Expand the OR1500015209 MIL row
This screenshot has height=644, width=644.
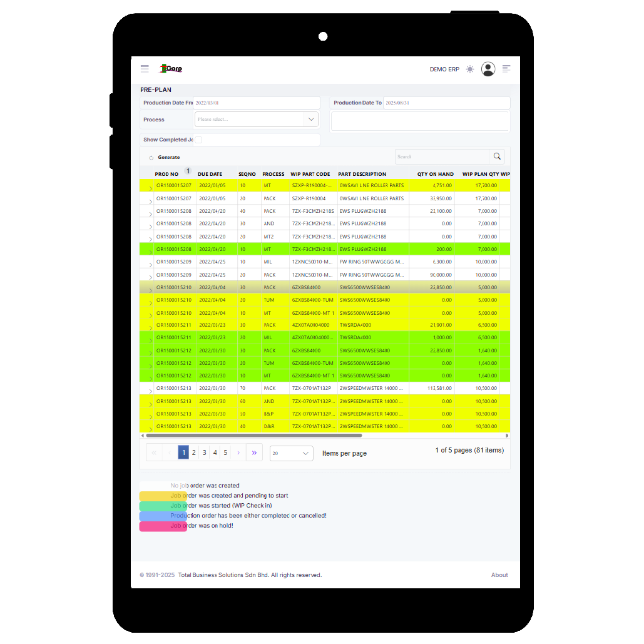tap(151, 264)
